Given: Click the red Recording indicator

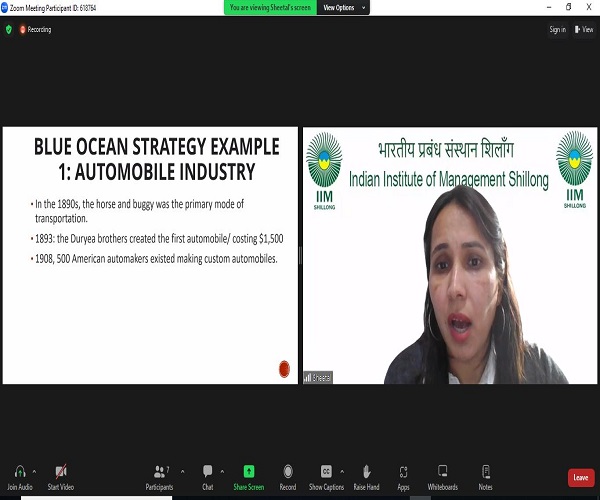Looking at the screenshot, I should coord(35,29).
